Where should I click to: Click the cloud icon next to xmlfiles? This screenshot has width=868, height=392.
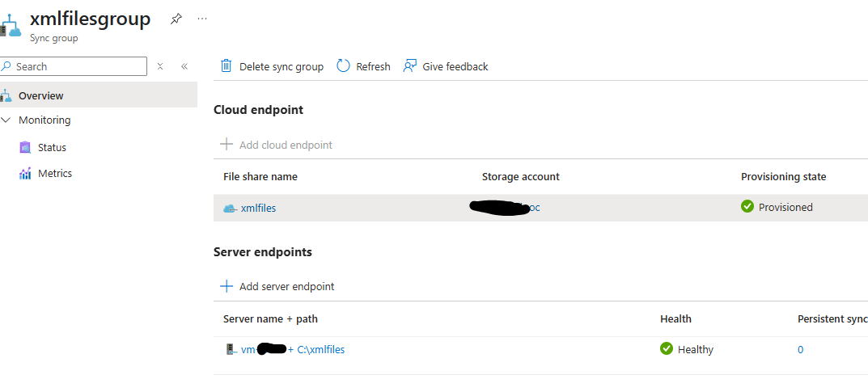point(230,209)
